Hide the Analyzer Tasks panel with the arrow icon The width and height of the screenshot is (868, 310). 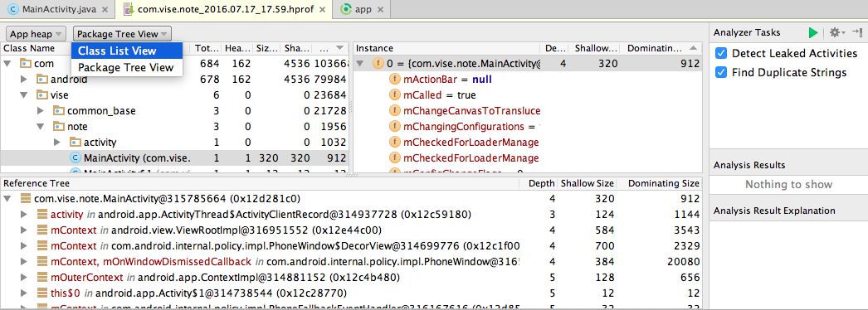857,32
